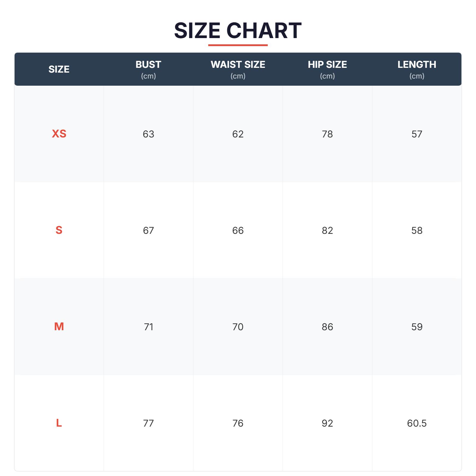
Task: Click the BUST column header
Action: pyautogui.click(x=148, y=65)
